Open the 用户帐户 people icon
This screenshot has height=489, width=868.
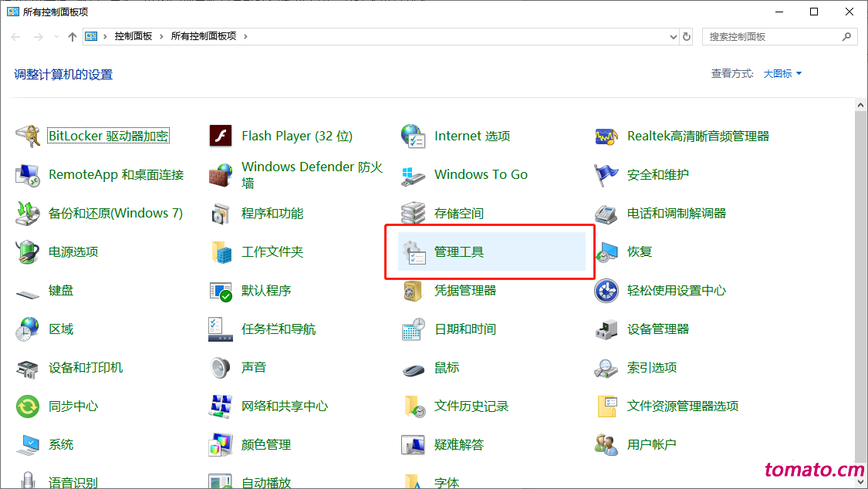click(606, 445)
